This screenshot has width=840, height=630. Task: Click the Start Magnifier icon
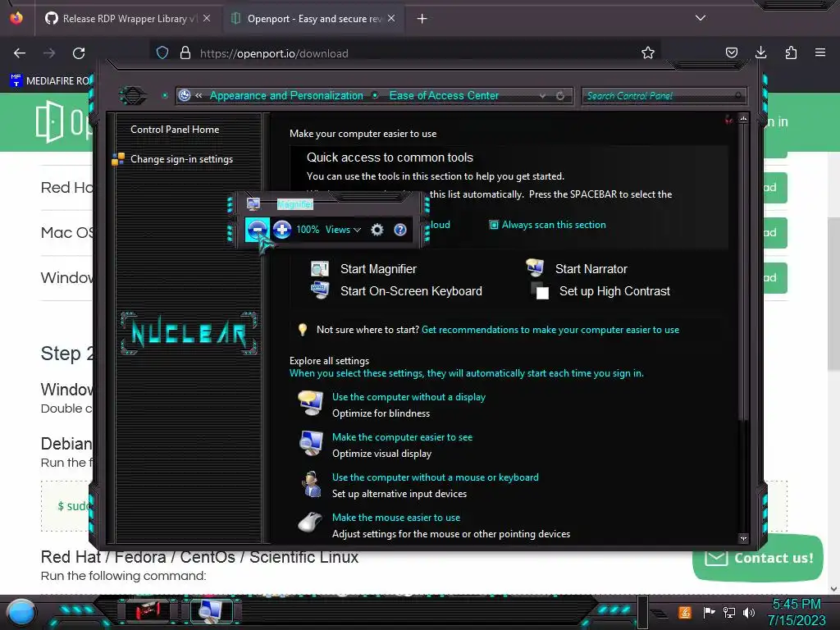320,269
